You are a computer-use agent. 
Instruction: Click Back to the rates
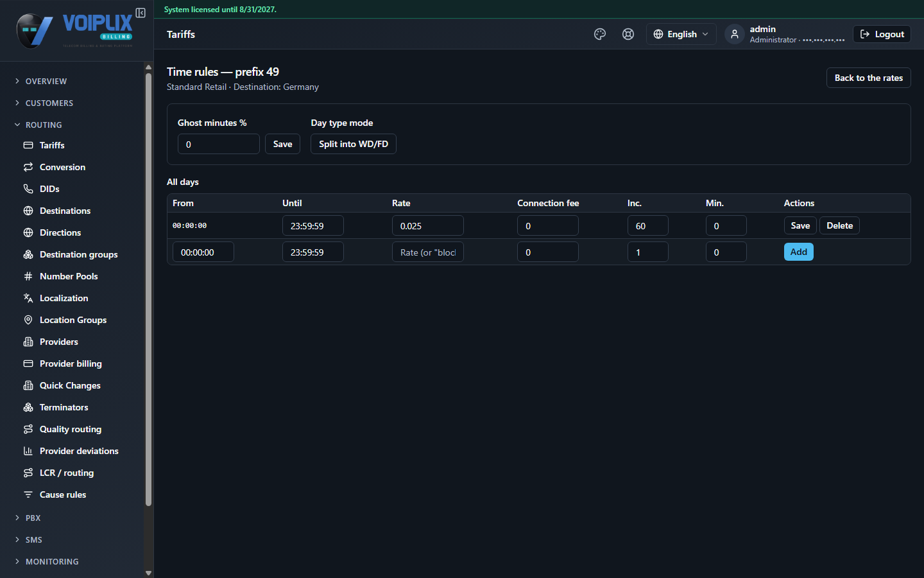click(868, 78)
